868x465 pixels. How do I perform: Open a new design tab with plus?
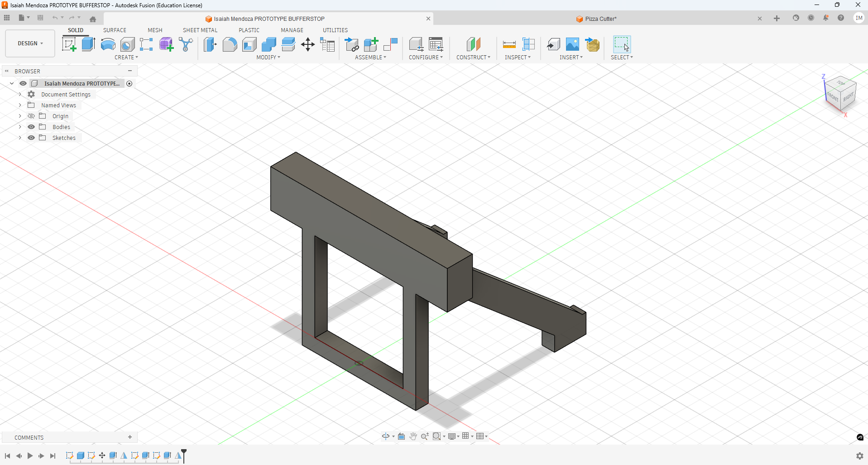[777, 18]
